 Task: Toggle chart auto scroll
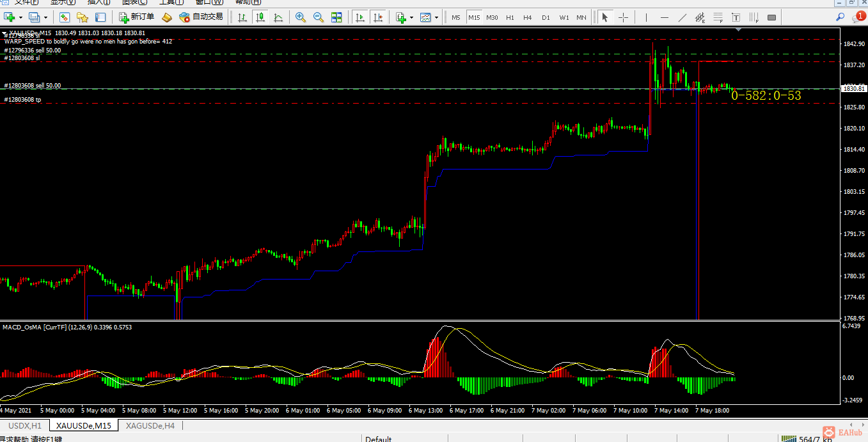click(x=361, y=17)
